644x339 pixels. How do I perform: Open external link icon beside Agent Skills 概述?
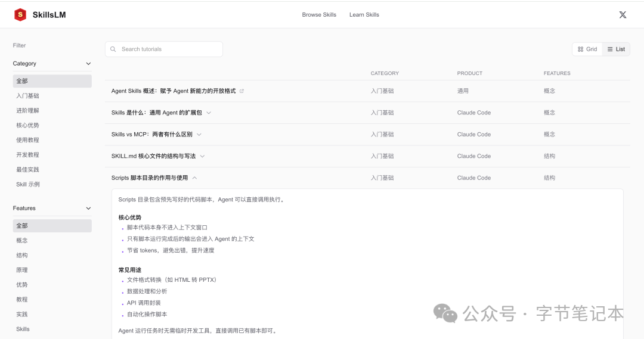241,91
